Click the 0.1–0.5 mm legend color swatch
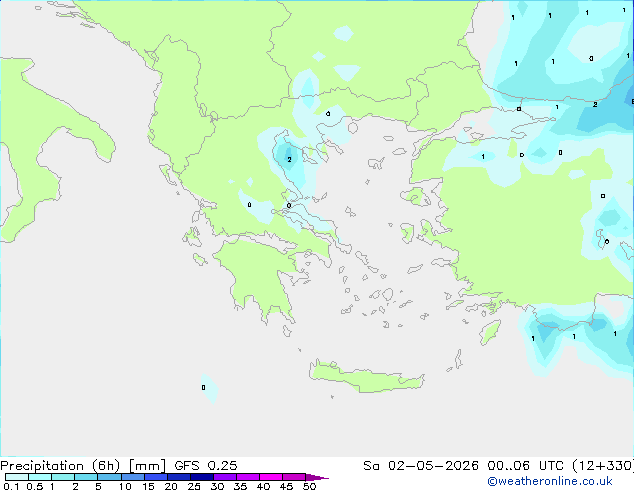Screen dimensions: 634x490 pyautogui.click(x=17, y=477)
